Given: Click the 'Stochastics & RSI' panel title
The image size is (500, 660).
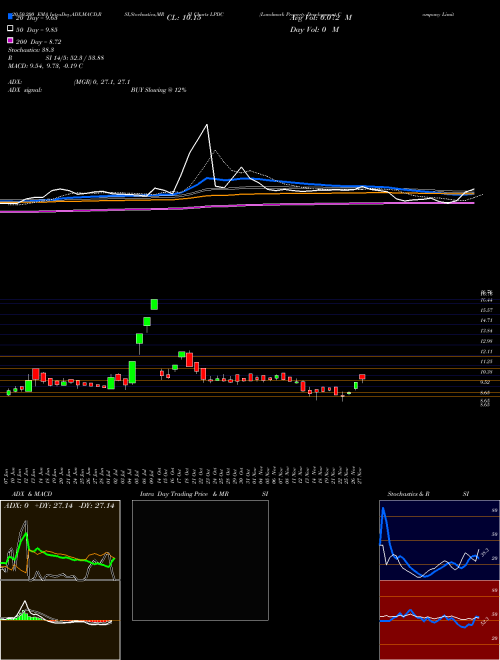Looking at the screenshot, I should [428, 494].
